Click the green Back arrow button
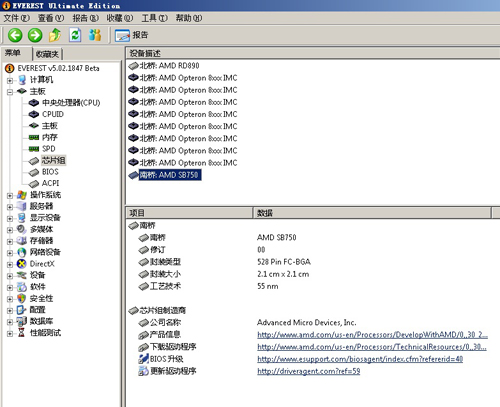The height and width of the screenshot is (407, 500). 15,35
